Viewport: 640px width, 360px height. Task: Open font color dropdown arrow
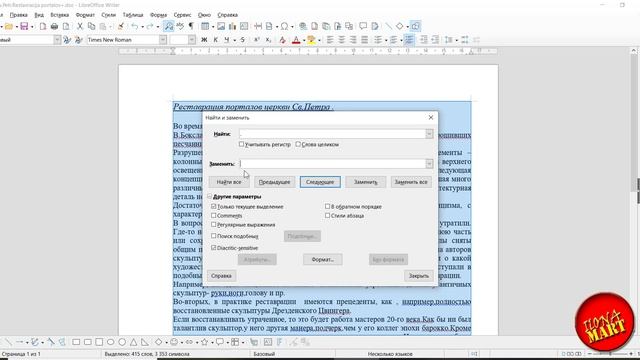coord(304,40)
